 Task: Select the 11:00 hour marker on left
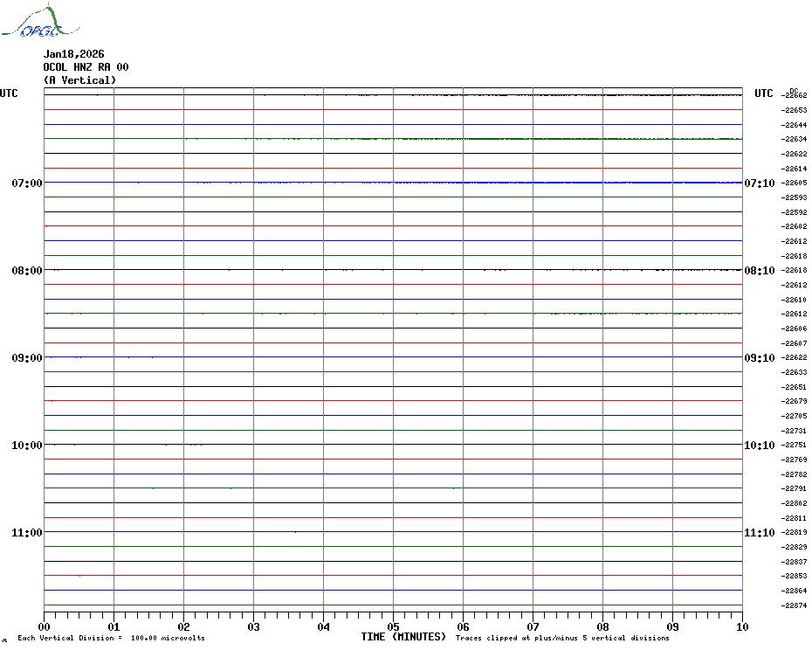click(26, 533)
